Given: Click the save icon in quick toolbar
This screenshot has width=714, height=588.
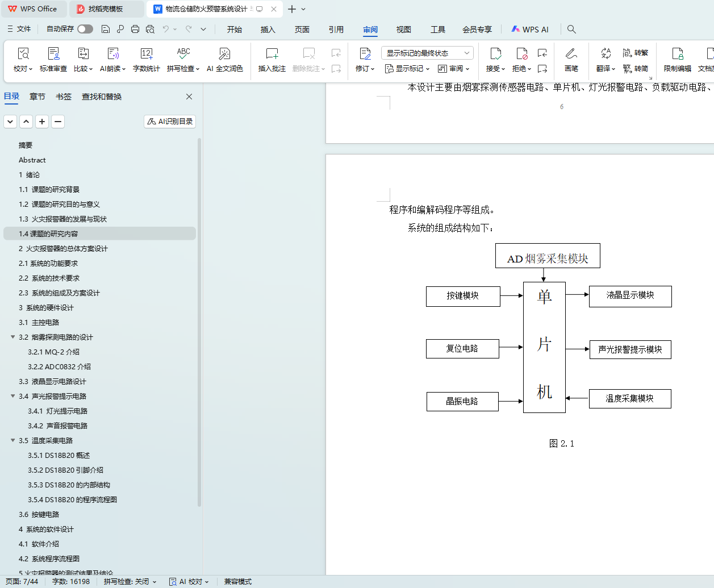Looking at the screenshot, I should [x=106, y=29].
